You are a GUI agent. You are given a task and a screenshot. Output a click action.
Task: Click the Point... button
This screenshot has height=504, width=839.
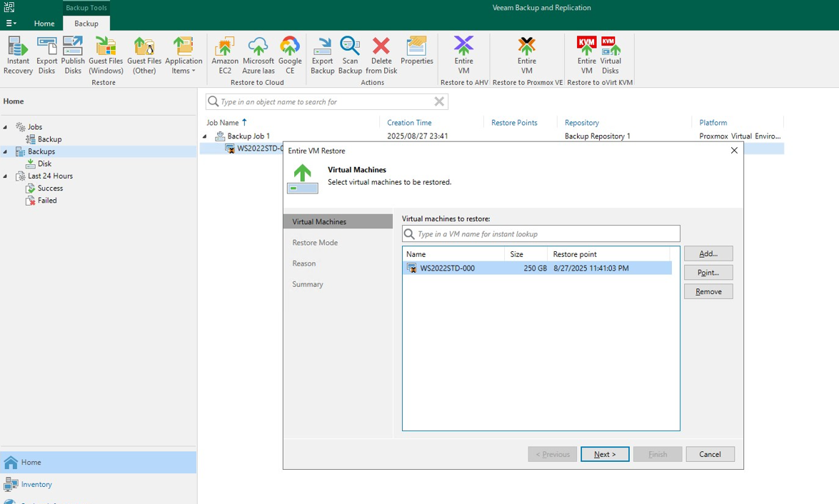coord(708,272)
